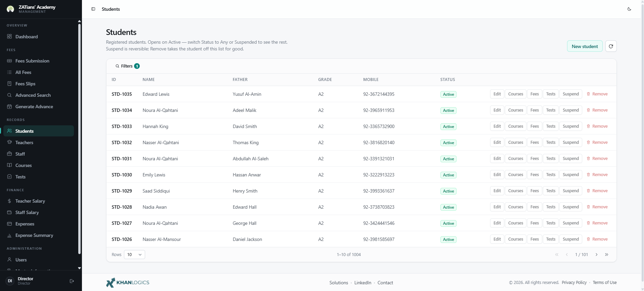Toggle dark mode moon icon
The height and width of the screenshot is (291, 644).
(x=629, y=9)
